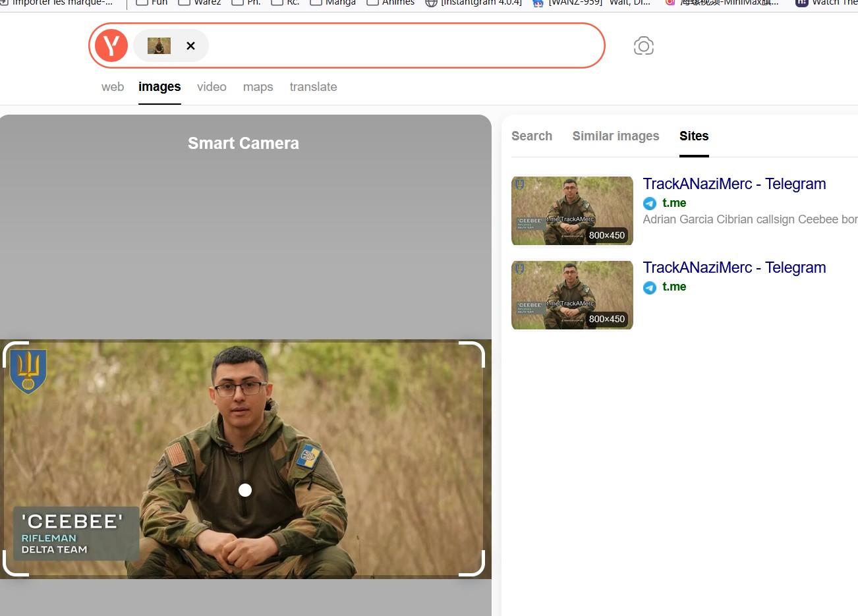
Task: Click the image thumbnail chip in search bar
Action: pyautogui.click(x=159, y=45)
